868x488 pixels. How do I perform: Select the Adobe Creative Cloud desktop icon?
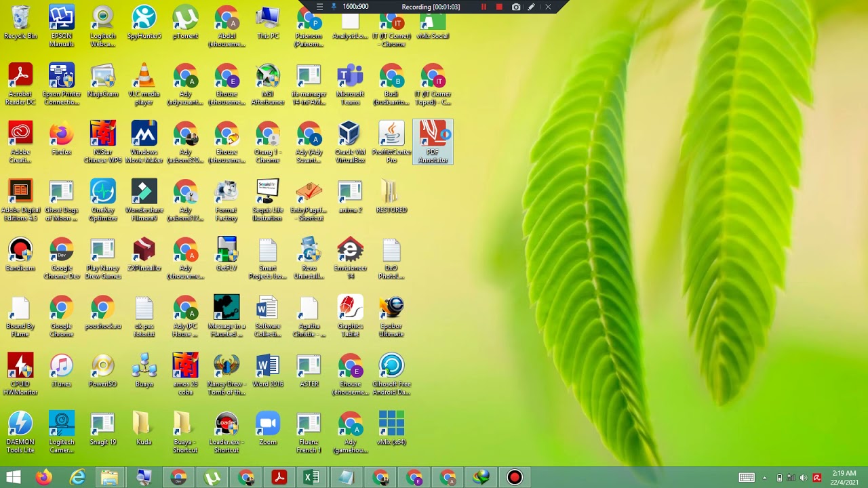tap(20, 142)
